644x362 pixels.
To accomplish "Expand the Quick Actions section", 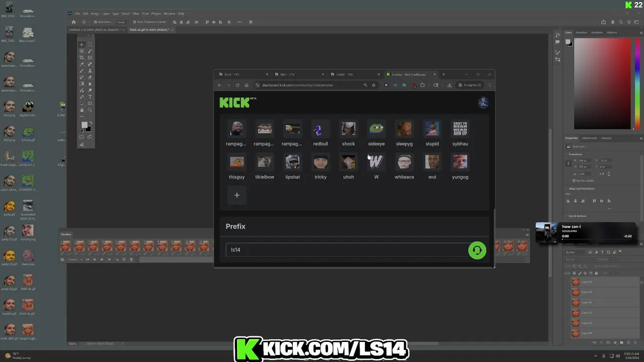I will tap(566, 216).
